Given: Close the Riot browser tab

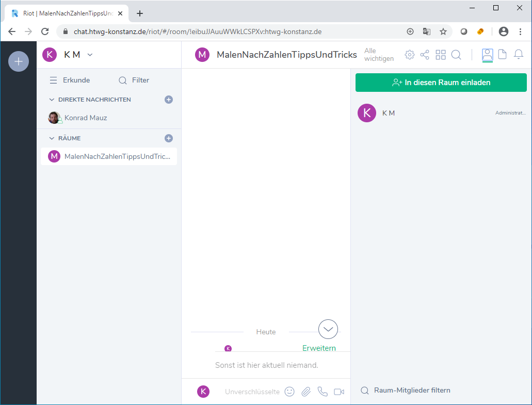Looking at the screenshot, I should (120, 13).
